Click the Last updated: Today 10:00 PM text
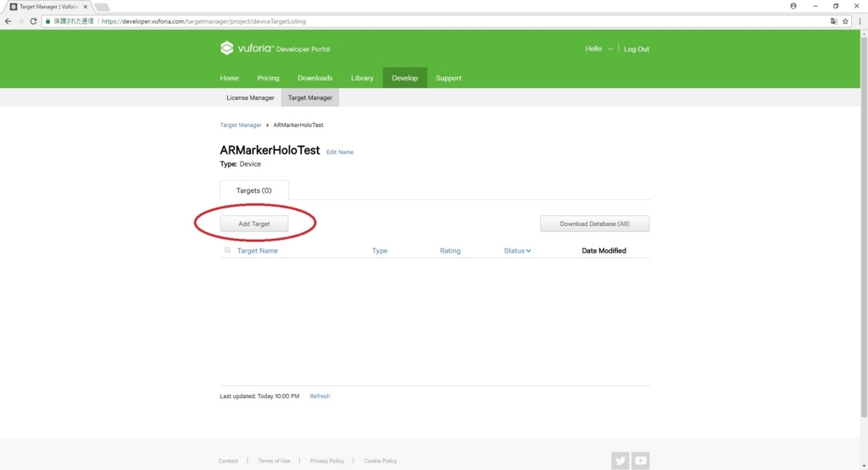 point(259,396)
